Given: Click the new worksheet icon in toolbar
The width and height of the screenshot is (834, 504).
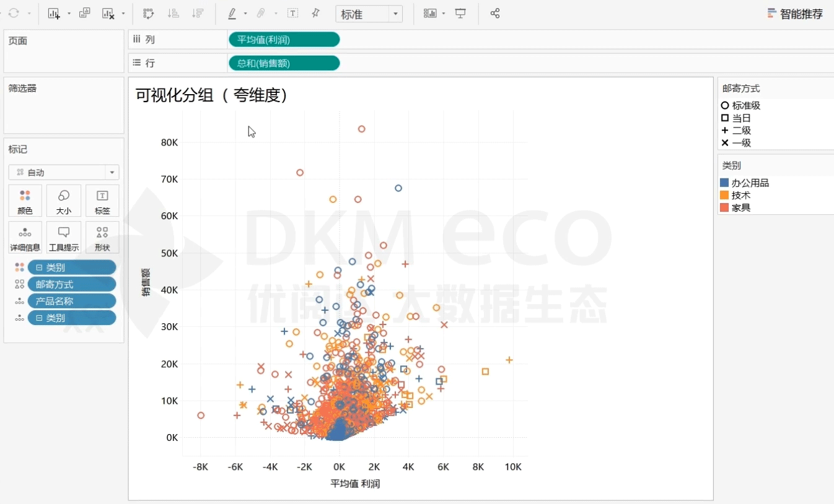Looking at the screenshot, I should 54,14.
